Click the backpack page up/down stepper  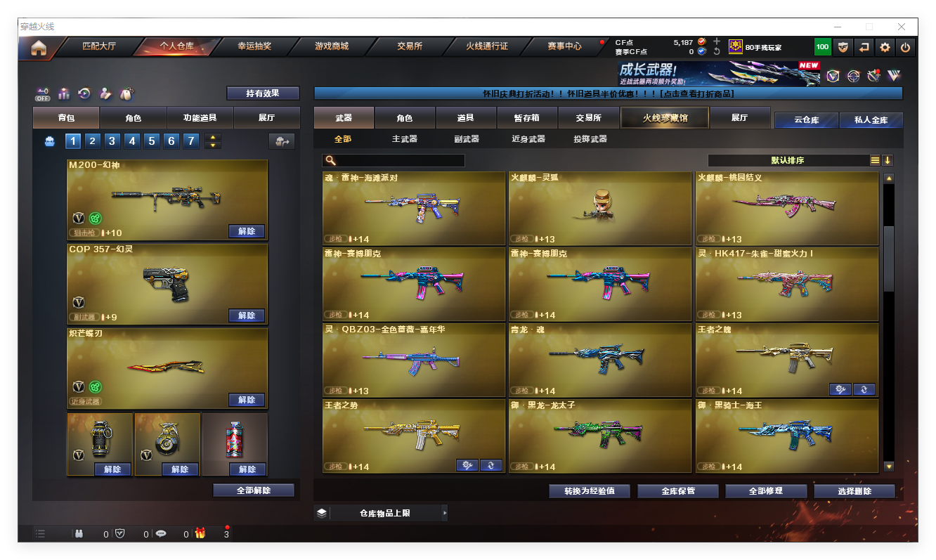click(x=212, y=141)
